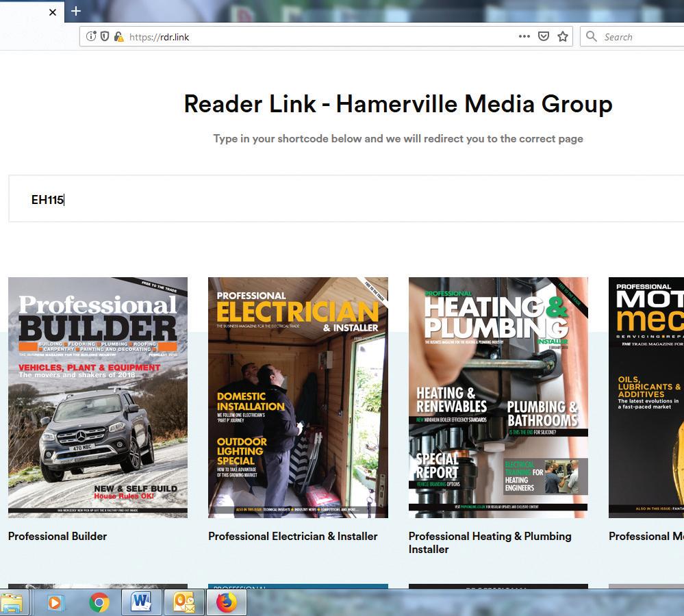Follow the Professional Builder title link
This screenshot has width=684, height=616.
click(x=58, y=536)
